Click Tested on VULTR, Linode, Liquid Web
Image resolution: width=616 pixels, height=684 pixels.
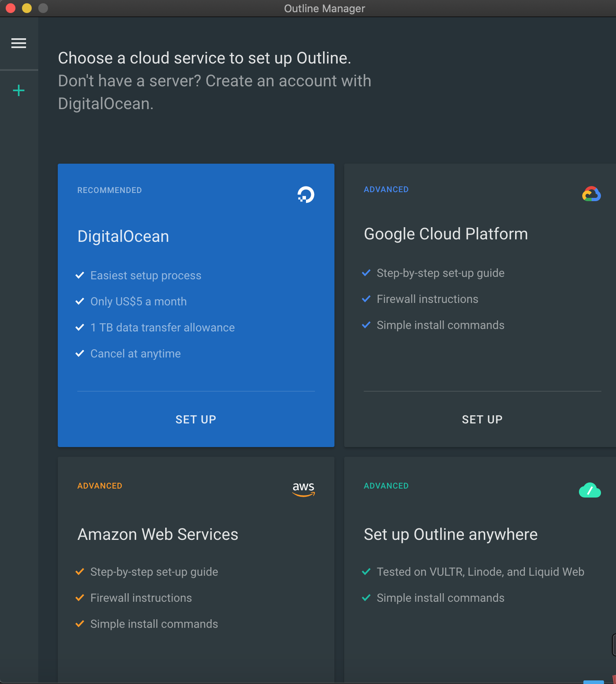pyautogui.click(x=480, y=572)
